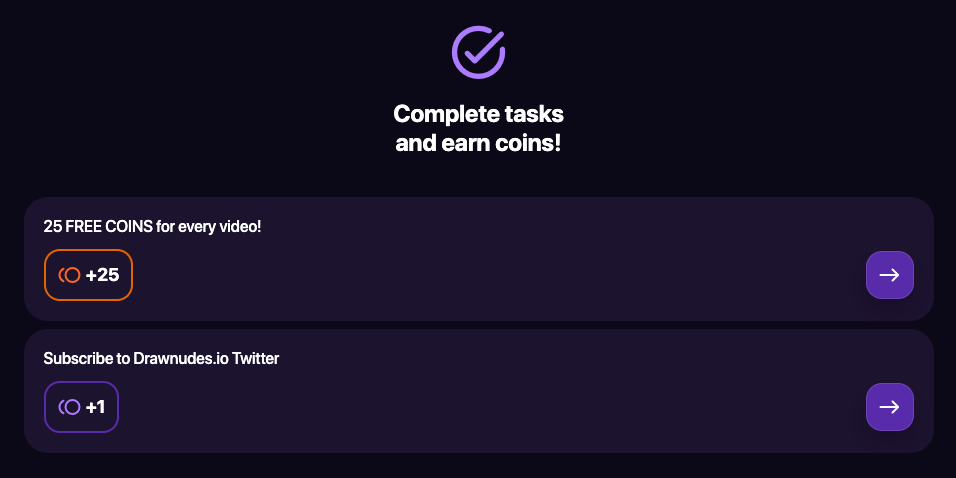
Task: Open the Subscribe to Twitter task card
Action: pos(889,407)
